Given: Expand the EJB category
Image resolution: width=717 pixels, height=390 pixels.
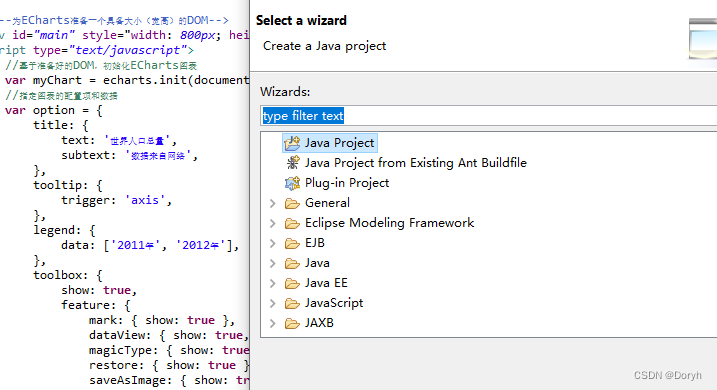Looking at the screenshot, I should click(x=273, y=243).
